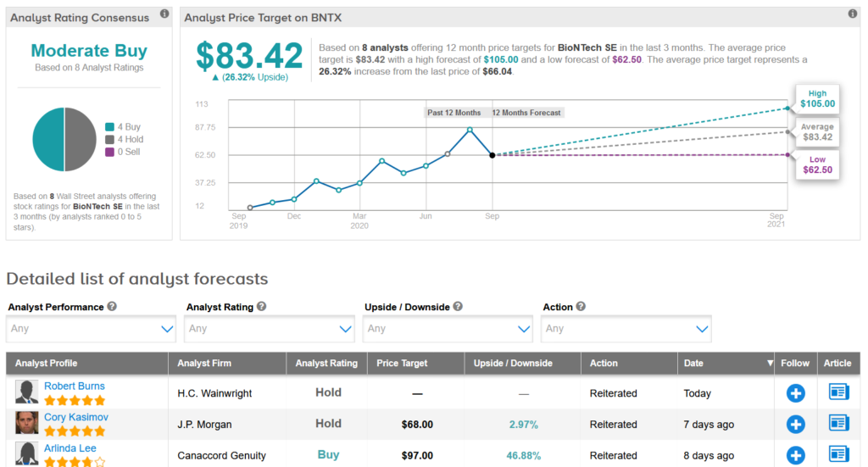Click '8 days ago' date cell
The width and height of the screenshot is (868, 467).
pos(709,455)
